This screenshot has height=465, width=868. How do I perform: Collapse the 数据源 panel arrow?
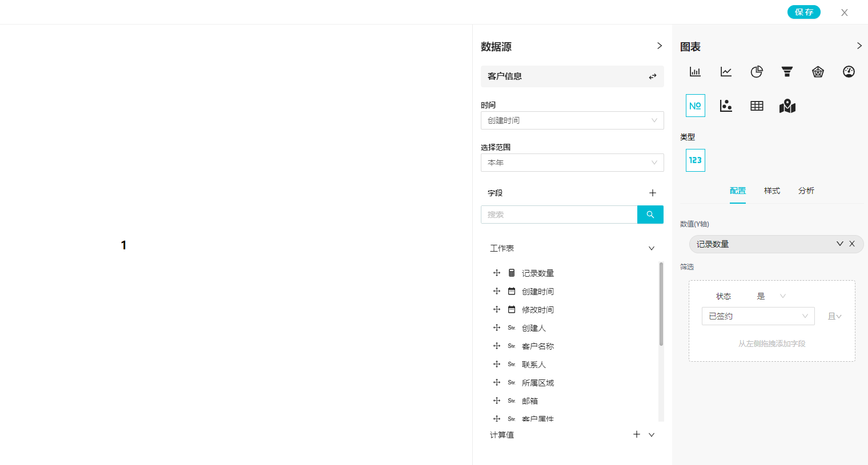click(x=660, y=46)
